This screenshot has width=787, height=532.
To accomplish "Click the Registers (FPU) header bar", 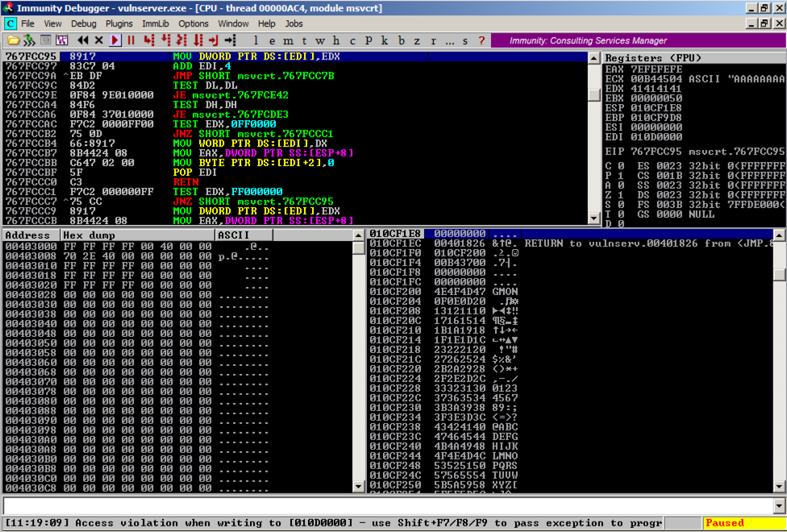I will click(x=693, y=58).
